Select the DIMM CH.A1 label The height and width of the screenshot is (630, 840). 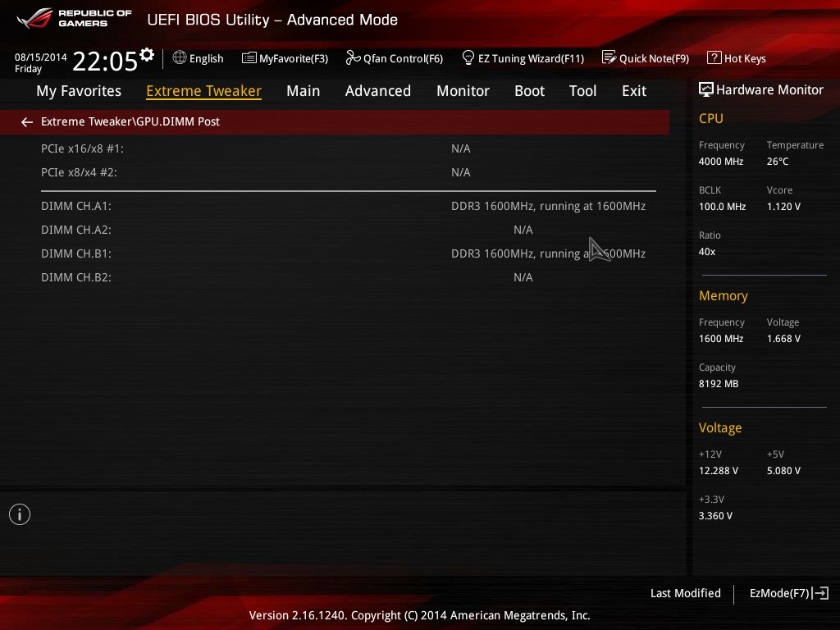[x=76, y=206]
